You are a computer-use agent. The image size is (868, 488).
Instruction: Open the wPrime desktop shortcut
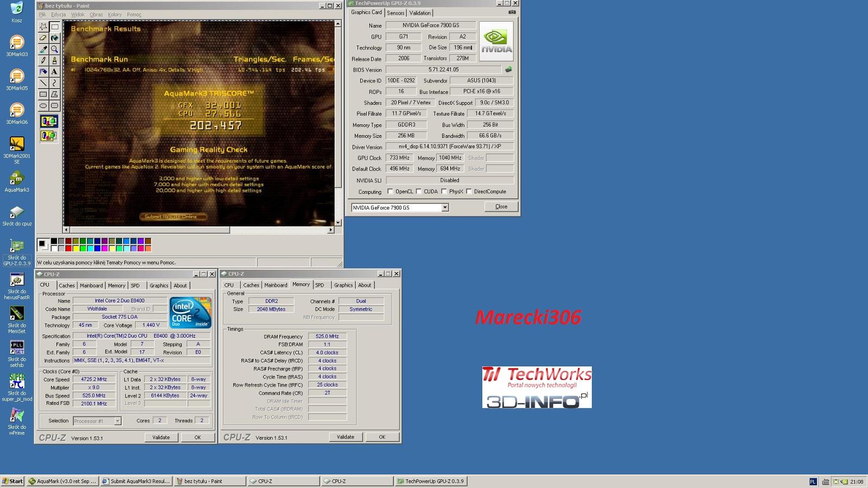pos(17,421)
